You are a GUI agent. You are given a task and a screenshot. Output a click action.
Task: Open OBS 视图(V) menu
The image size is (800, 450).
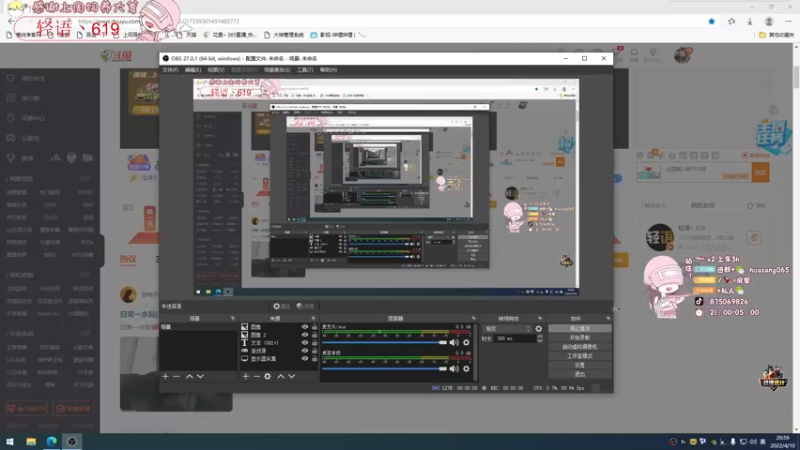pos(216,70)
